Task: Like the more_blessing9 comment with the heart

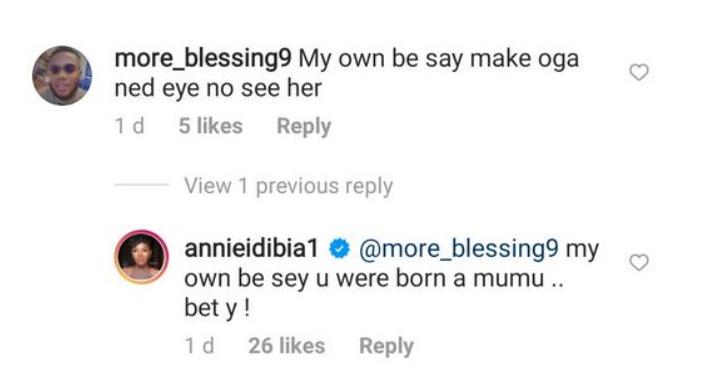Action: point(639,72)
